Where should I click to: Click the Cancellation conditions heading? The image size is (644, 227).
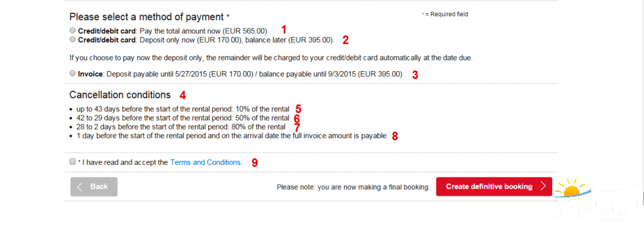120,95
